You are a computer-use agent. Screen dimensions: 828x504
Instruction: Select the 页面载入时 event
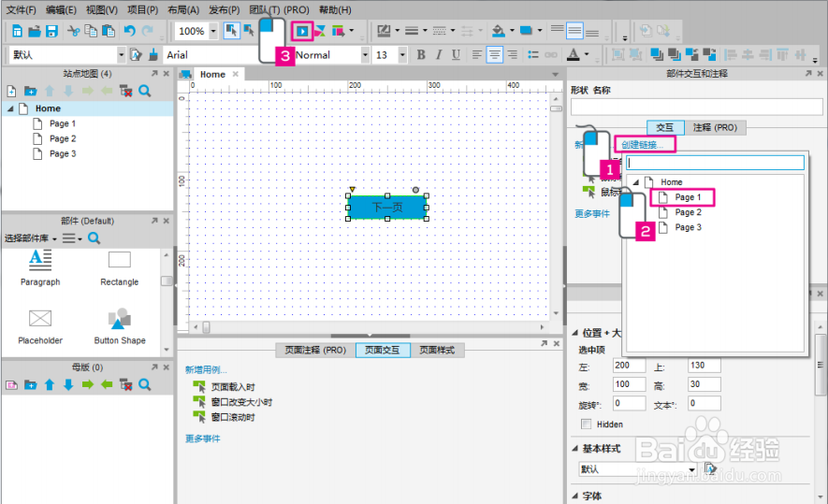[x=233, y=387]
